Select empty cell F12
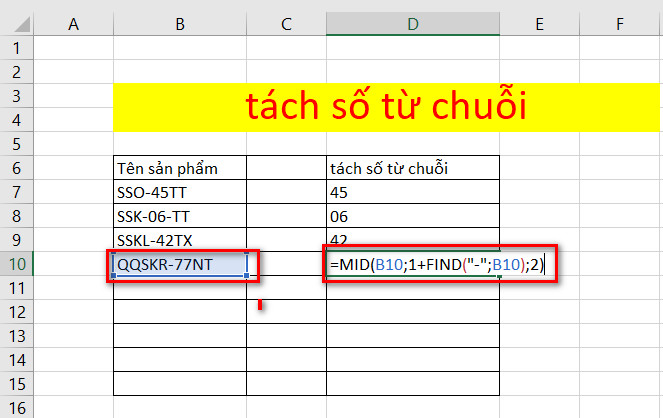Screen dimensions: 663x418 tap(619, 312)
